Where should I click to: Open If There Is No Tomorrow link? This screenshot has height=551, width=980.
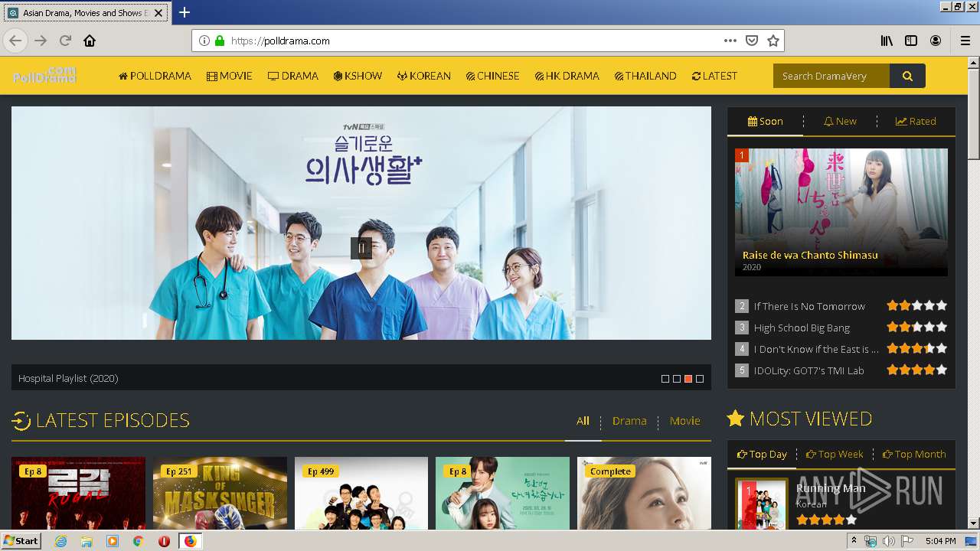coord(809,306)
